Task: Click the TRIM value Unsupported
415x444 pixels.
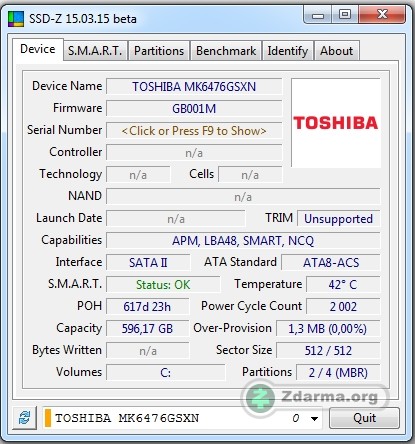Action: point(338,219)
